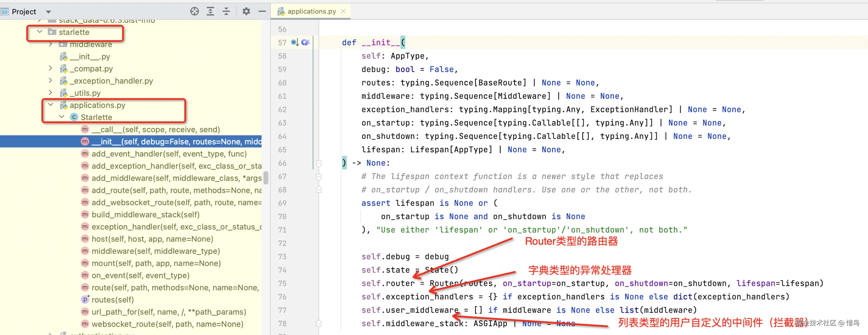The image size is (868, 335).
Task: Select build_middleware_stack(self) method
Action: point(145,214)
